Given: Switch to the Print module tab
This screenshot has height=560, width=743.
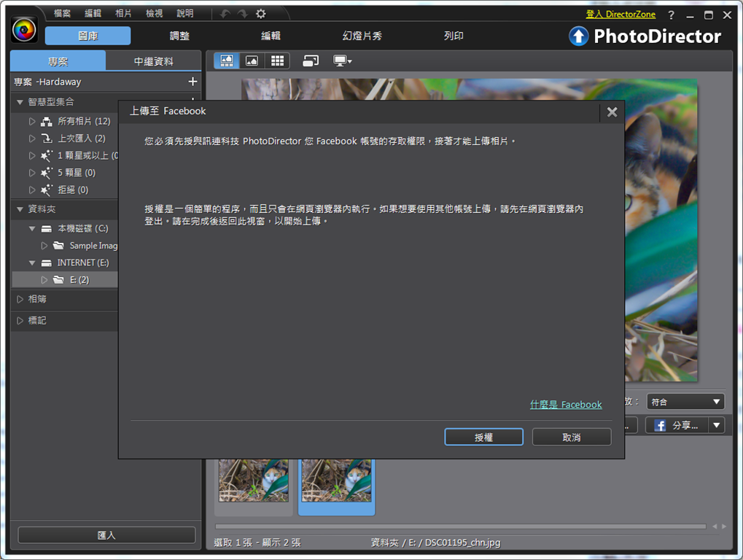Looking at the screenshot, I should [x=454, y=36].
